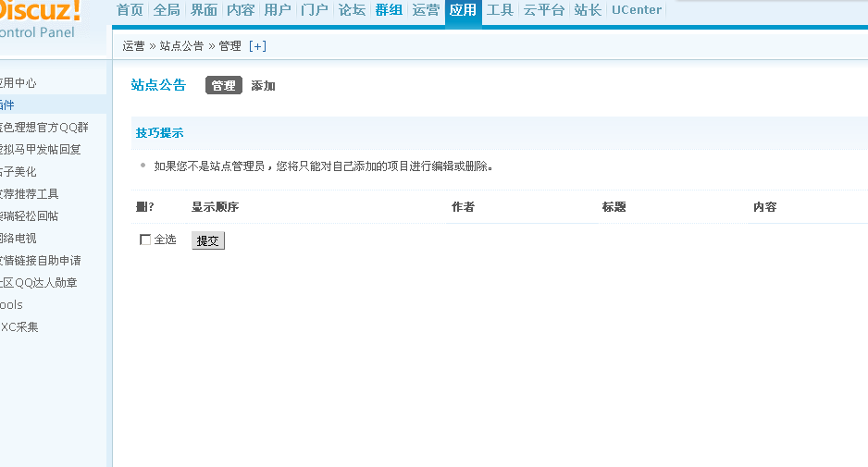Image resolution: width=868 pixels, height=467 pixels.
Task: Click the [+] link in breadcrumb
Action: point(257,46)
